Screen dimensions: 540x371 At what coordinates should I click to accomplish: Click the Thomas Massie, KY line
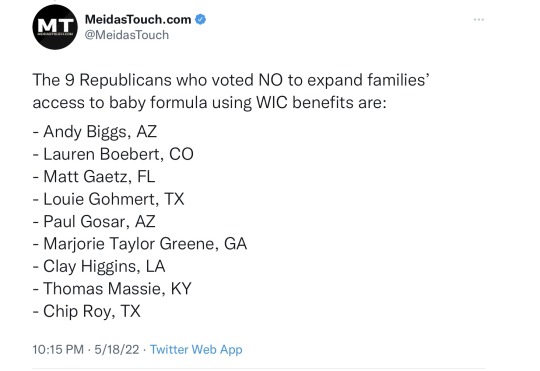click(112, 289)
